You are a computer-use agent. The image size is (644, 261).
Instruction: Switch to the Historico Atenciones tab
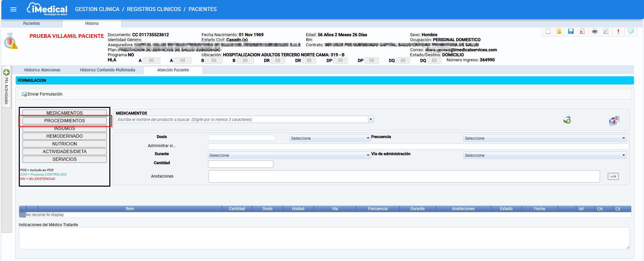point(42,70)
